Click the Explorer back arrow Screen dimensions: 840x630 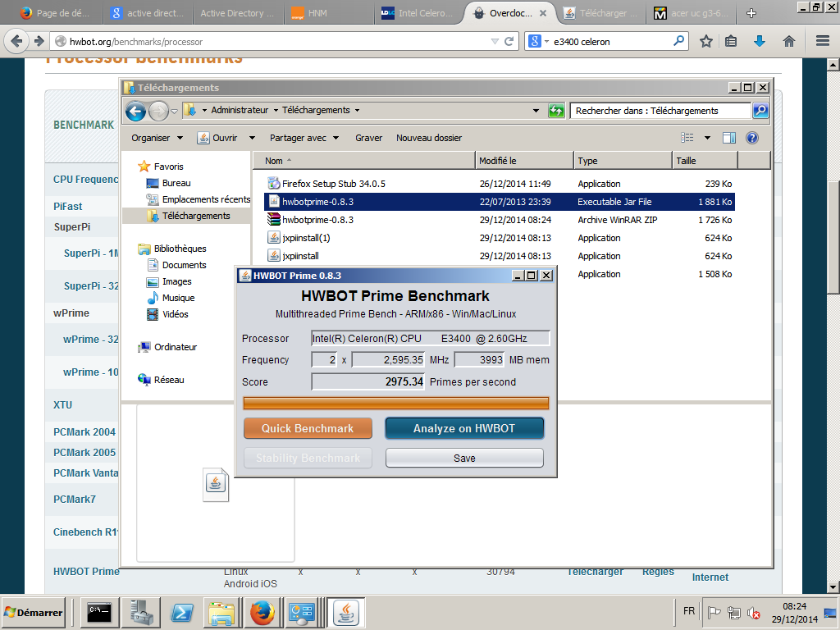135,111
